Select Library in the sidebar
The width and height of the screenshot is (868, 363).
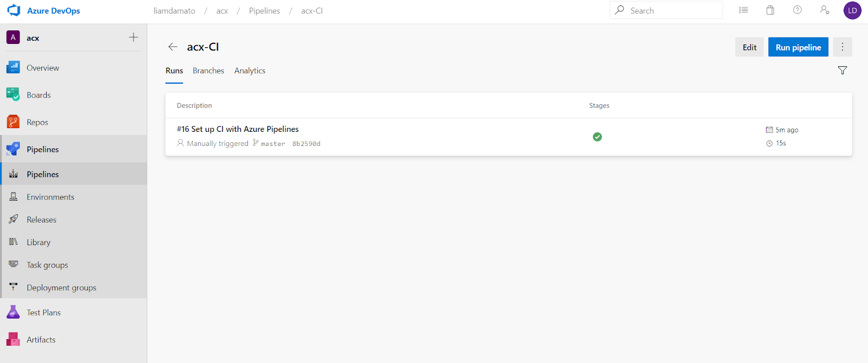tap(39, 243)
